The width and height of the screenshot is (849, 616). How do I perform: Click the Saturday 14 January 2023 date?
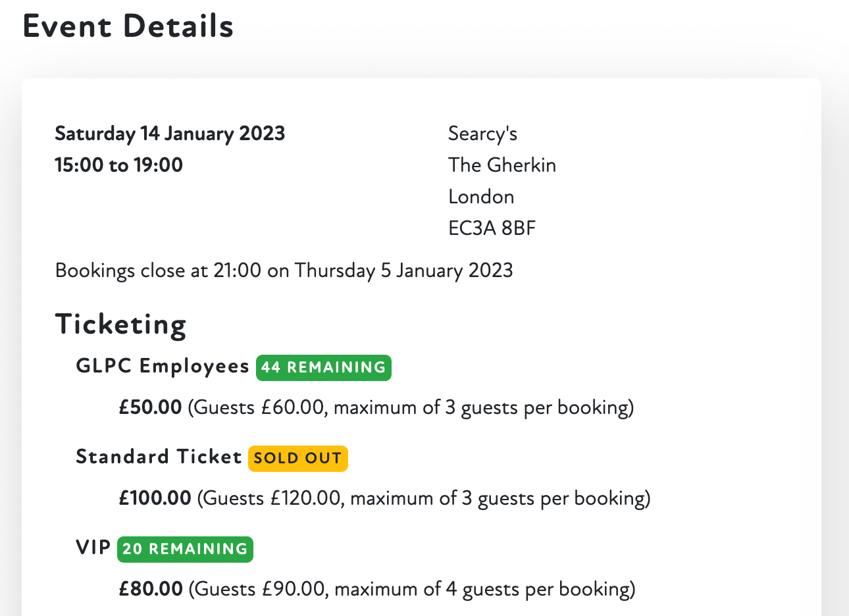coord(170,134)
